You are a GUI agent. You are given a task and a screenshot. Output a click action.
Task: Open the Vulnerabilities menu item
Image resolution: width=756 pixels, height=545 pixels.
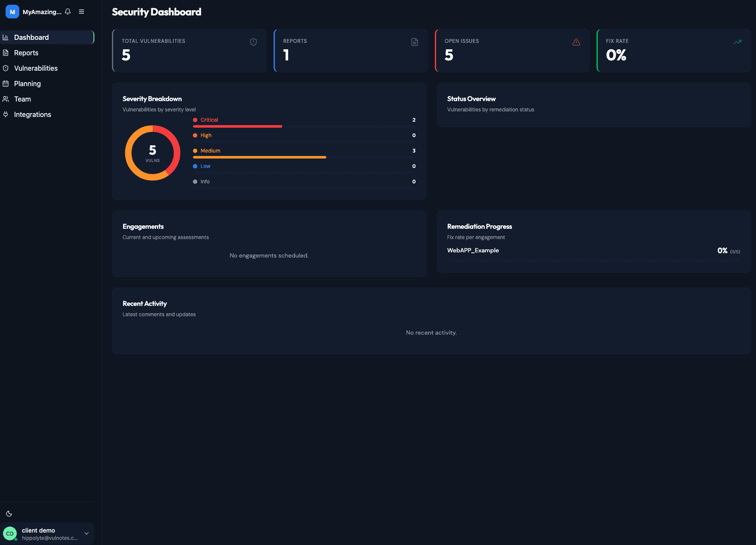click(x=47, y=68)
